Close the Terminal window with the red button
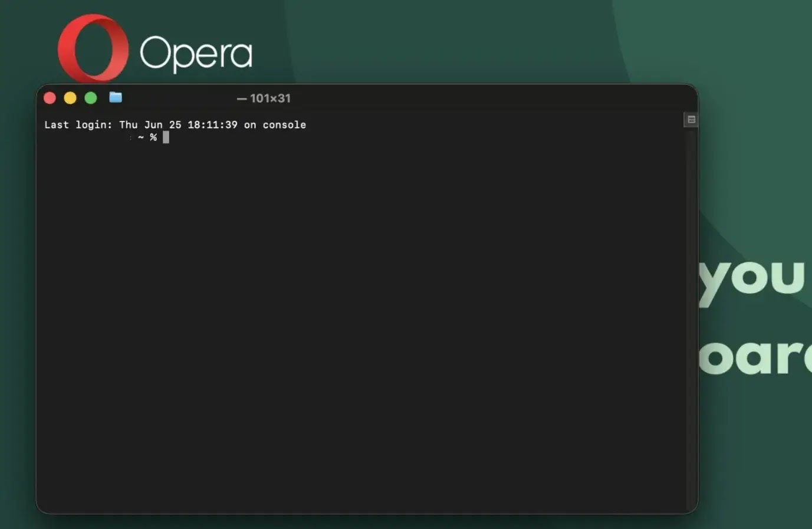This screenshot has height=529, width=812. pyautogui.click(x=50, y=98)
